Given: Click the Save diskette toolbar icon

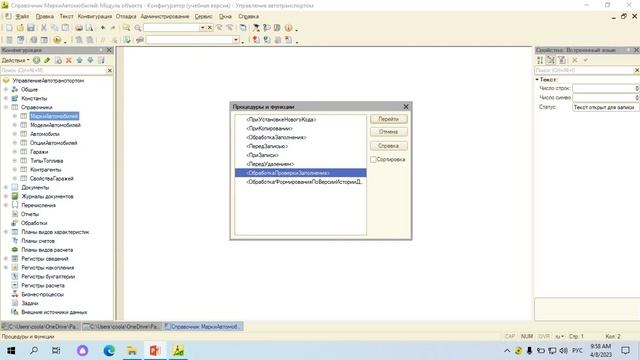Looking at the screenshot, I should (x=31, y=28).
